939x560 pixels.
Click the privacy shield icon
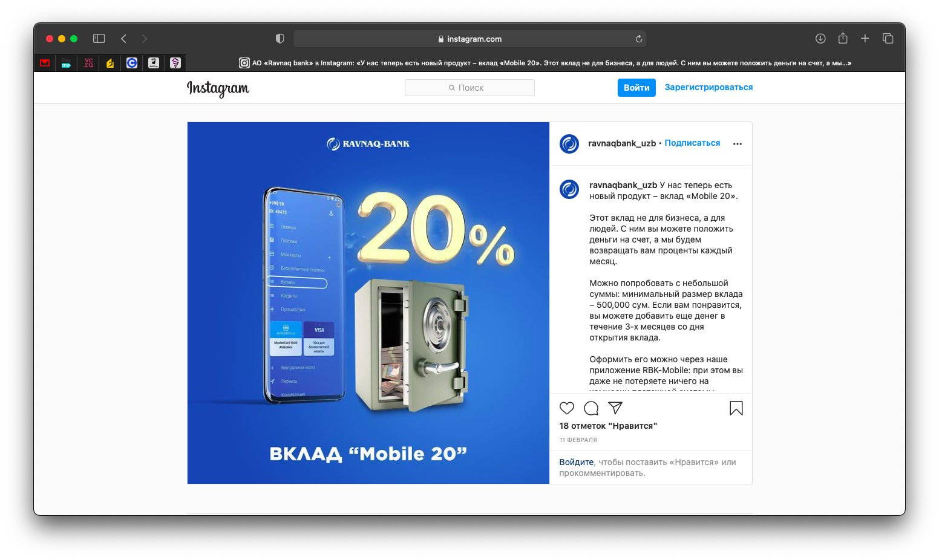click(280, 39)
